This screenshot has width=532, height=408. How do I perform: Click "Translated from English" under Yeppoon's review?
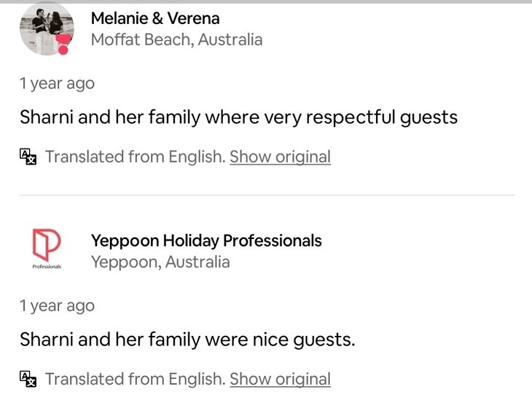pos(135,379)
